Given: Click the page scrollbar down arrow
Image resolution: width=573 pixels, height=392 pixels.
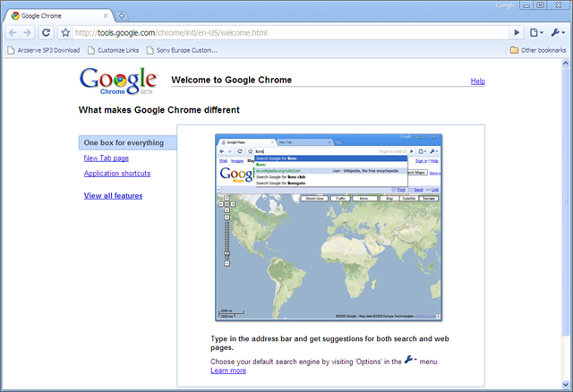Looking at the screenshot, I should 565,384.
